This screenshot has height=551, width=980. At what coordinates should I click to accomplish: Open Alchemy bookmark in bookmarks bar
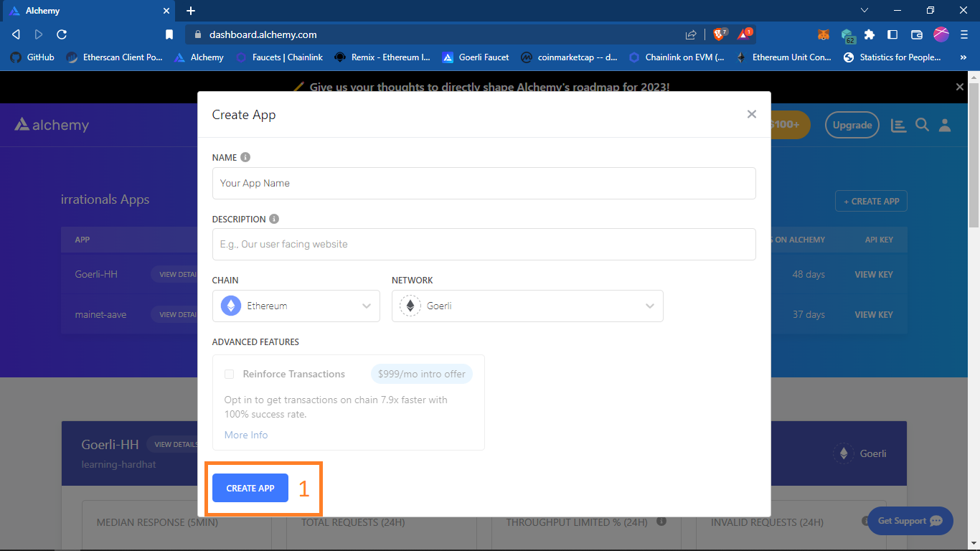tap(199, 57)
